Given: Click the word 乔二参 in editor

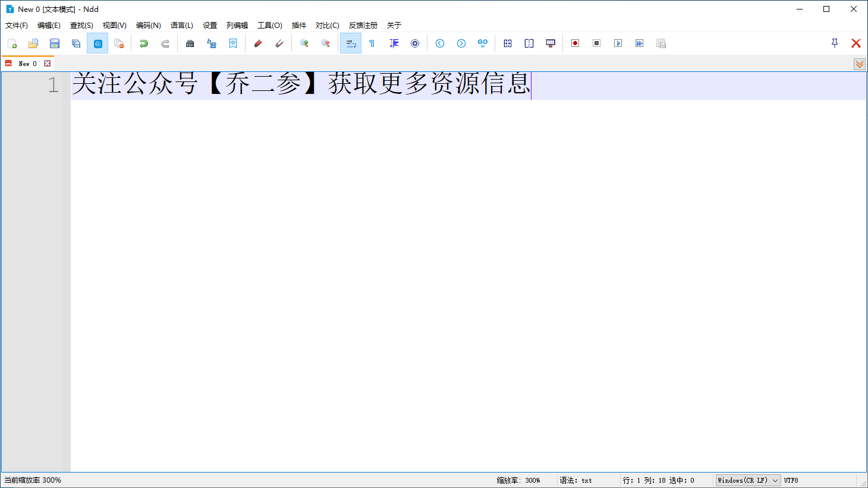Looking at the screenshot, I should (263, 84).
